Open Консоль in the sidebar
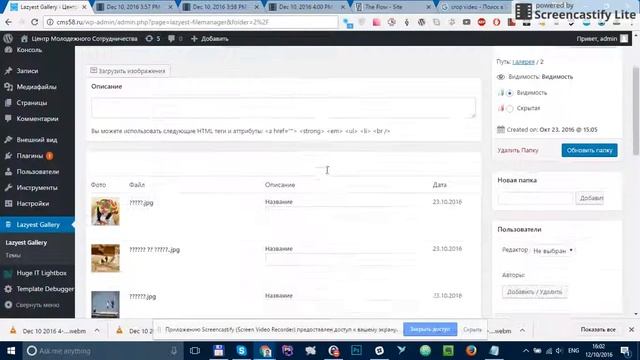The image size is (640, 360). pyautogui.click(x=29, y=50)
